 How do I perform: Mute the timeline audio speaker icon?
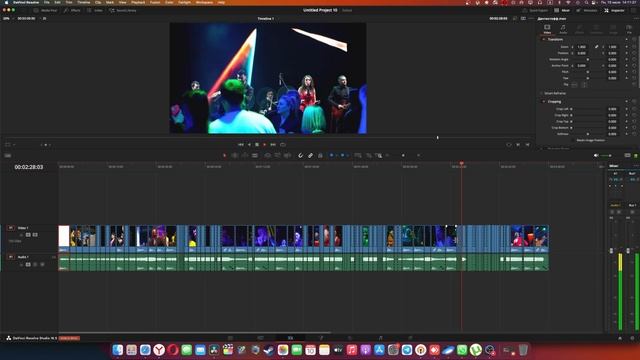pos(596,156)
